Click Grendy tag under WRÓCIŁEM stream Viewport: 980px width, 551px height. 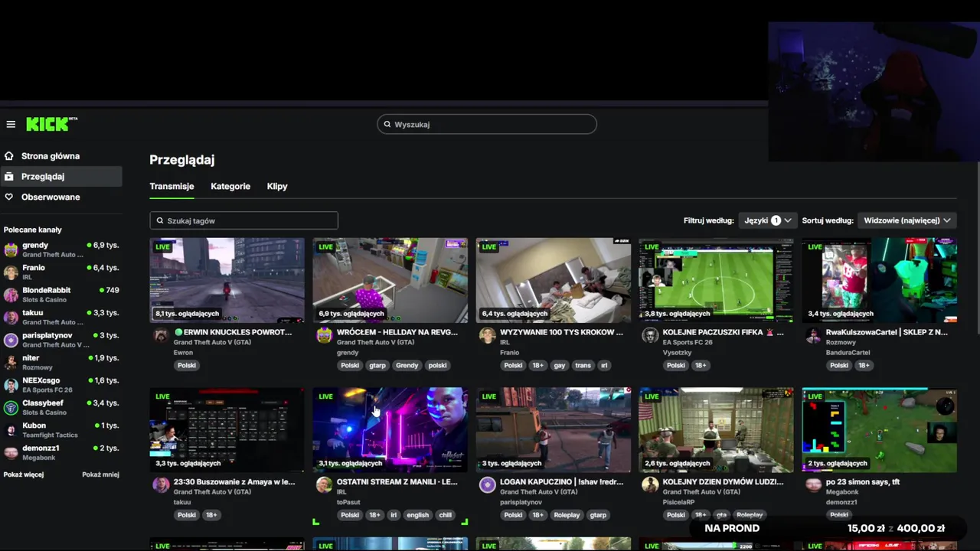pyautogui.click(x=407, y=365)
